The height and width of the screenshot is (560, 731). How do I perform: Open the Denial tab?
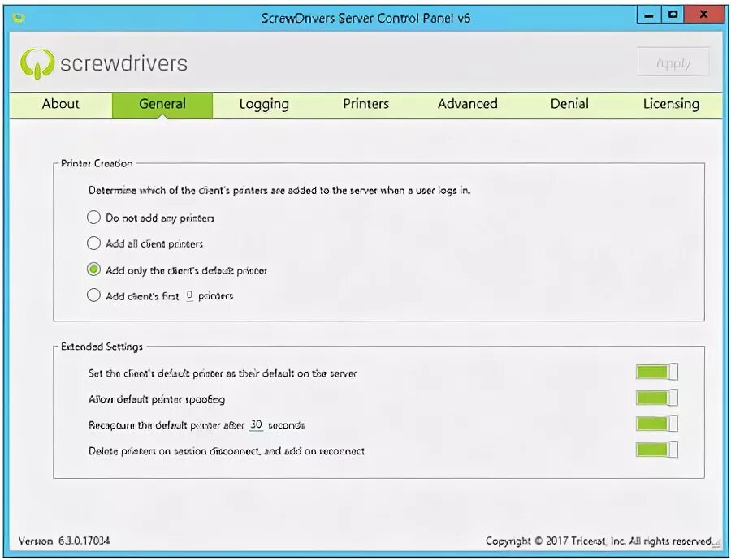click(x=569, y=104)
